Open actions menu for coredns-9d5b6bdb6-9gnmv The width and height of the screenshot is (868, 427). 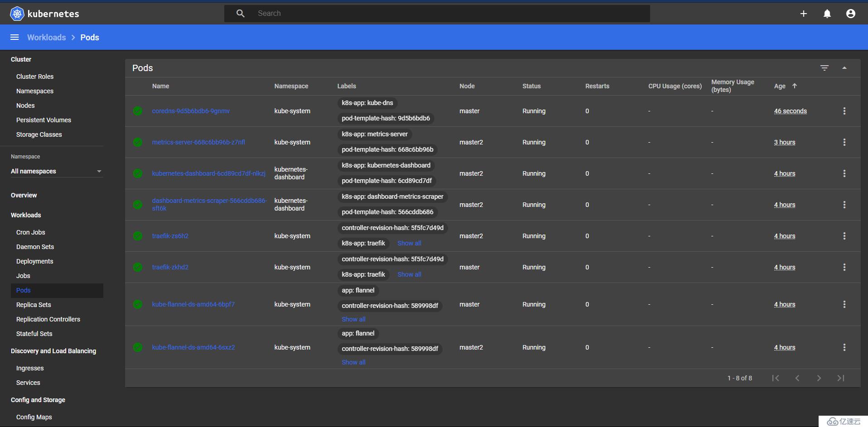click(x=844, y=111)
